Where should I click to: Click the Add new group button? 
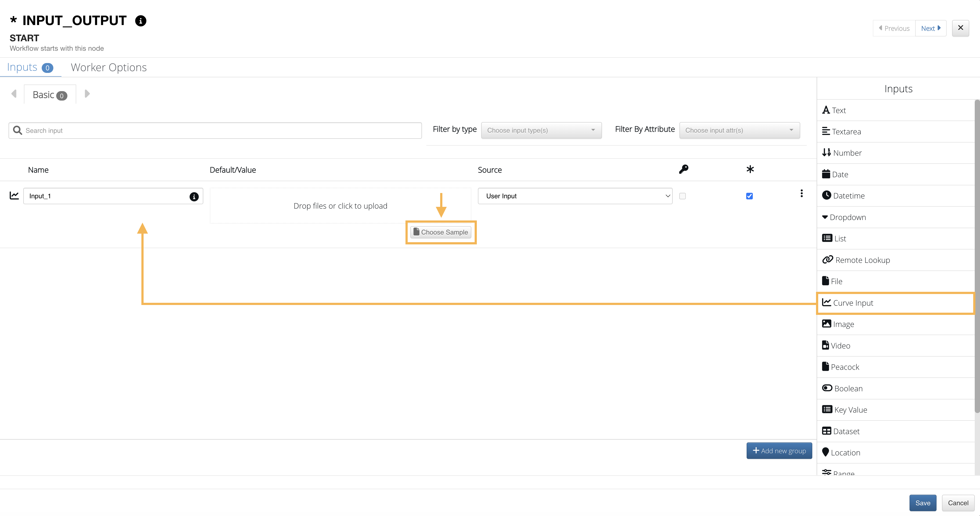(x=779, y=451)
